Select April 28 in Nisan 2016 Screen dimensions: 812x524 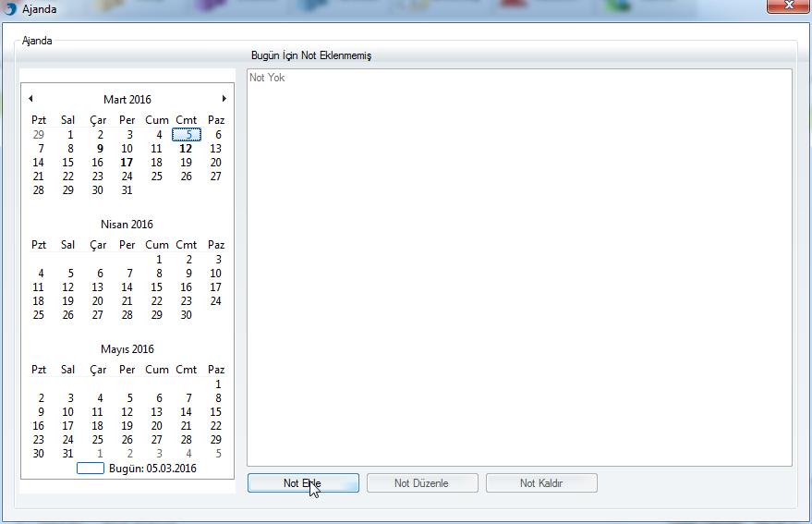tap(127, 315)
